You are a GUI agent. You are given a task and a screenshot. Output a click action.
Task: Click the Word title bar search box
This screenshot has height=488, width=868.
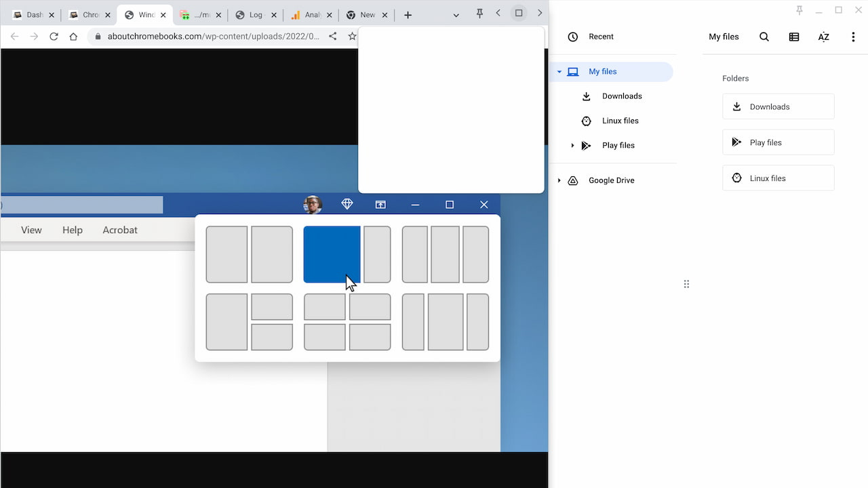82,205
